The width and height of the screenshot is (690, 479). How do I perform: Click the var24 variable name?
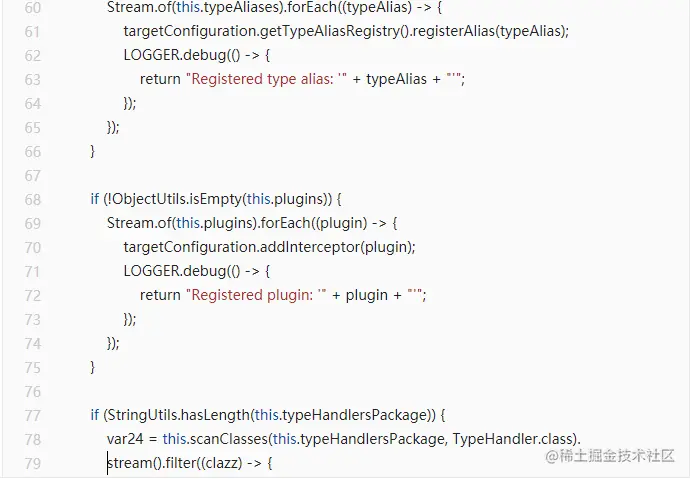coord(124,439)
